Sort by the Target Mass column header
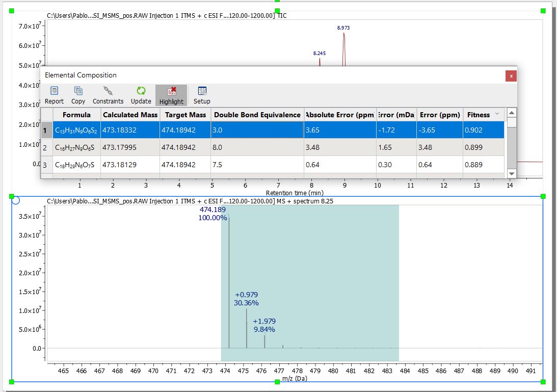 tap(185, 115)
